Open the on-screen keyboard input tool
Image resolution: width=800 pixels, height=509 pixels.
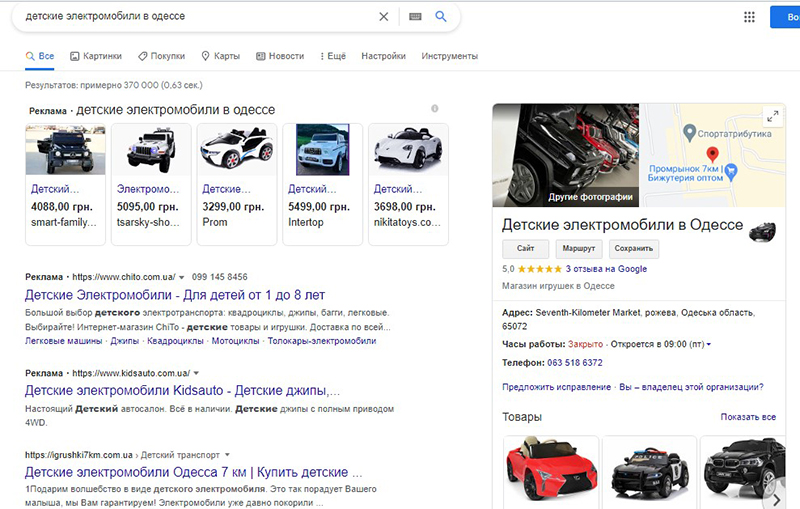(415, 17)
